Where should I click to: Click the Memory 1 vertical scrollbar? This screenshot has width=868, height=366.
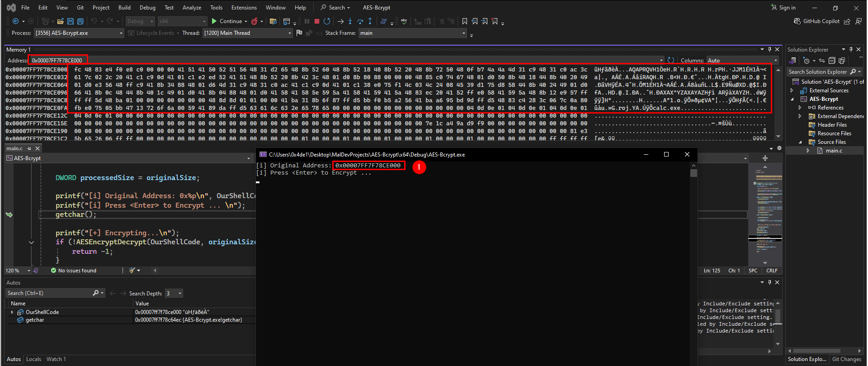click(x=778, y=103)
